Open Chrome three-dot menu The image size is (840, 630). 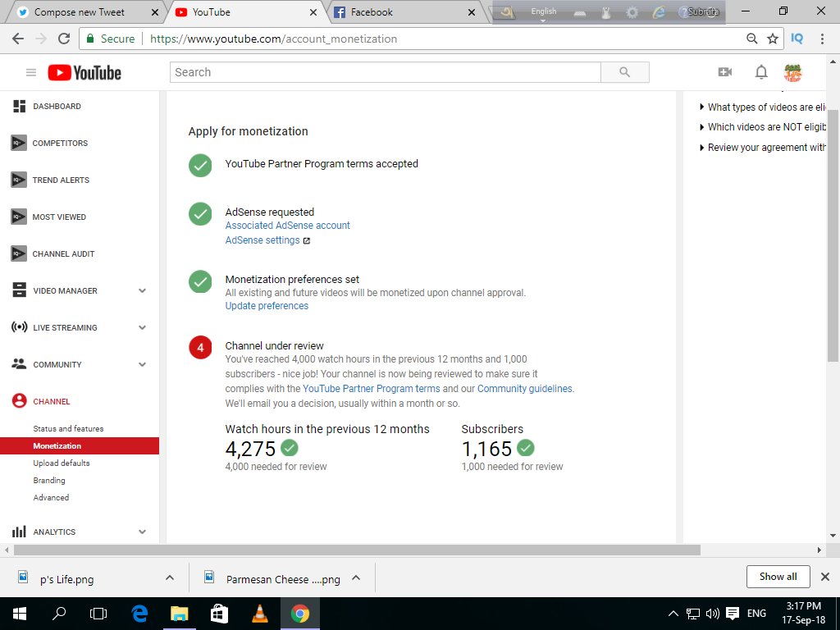822,39
